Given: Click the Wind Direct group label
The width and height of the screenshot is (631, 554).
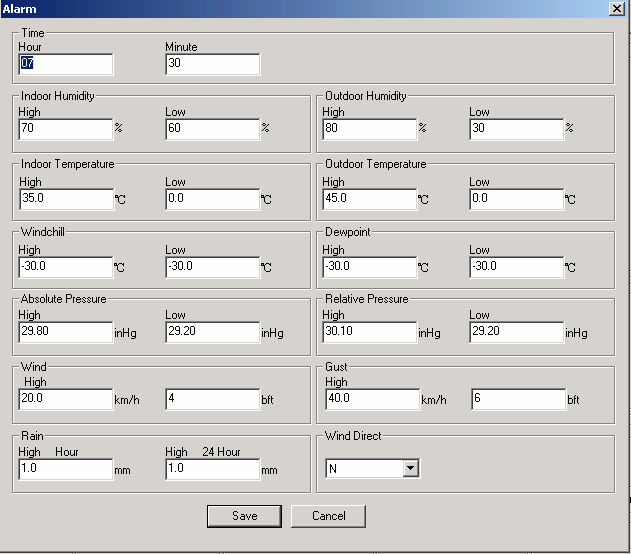Looking at the screenshot, I should (x=353, y=436).
